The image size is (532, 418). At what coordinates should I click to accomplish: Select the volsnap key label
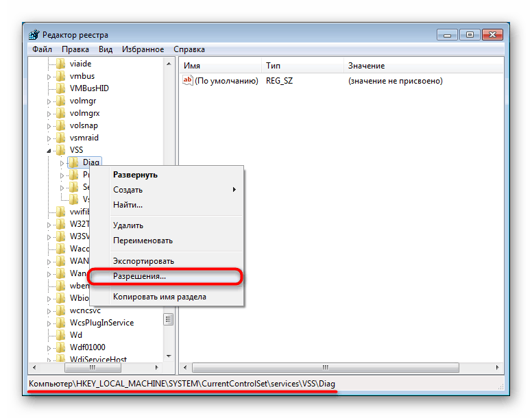coord(84,125)
